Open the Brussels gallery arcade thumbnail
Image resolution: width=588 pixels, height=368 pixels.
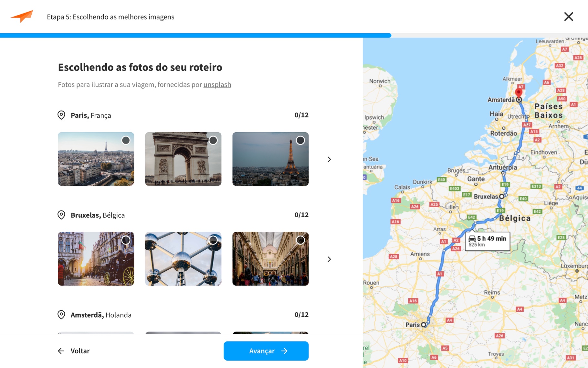coord(270,259)
